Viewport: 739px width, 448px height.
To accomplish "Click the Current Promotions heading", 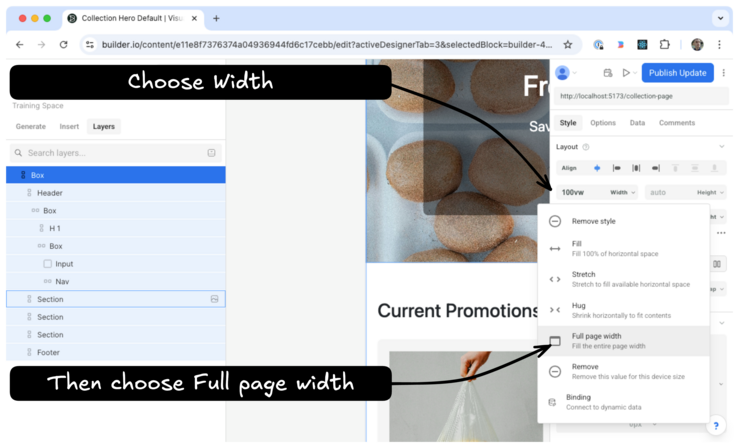I will 457,311.
